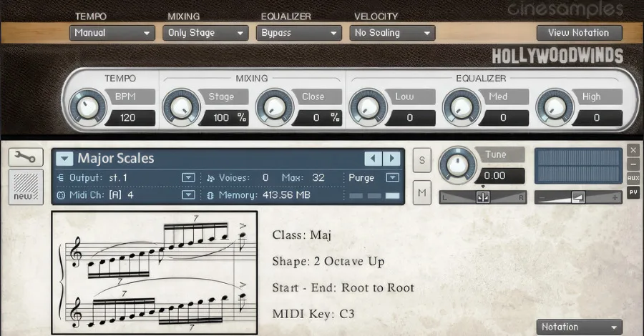Open the wrench edit instrument icon

26,157
